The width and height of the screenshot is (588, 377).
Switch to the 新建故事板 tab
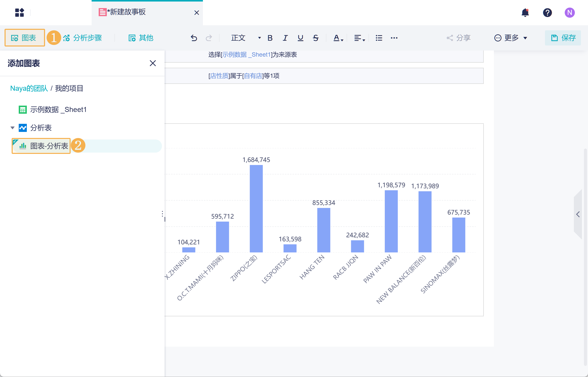pos(147,13)
